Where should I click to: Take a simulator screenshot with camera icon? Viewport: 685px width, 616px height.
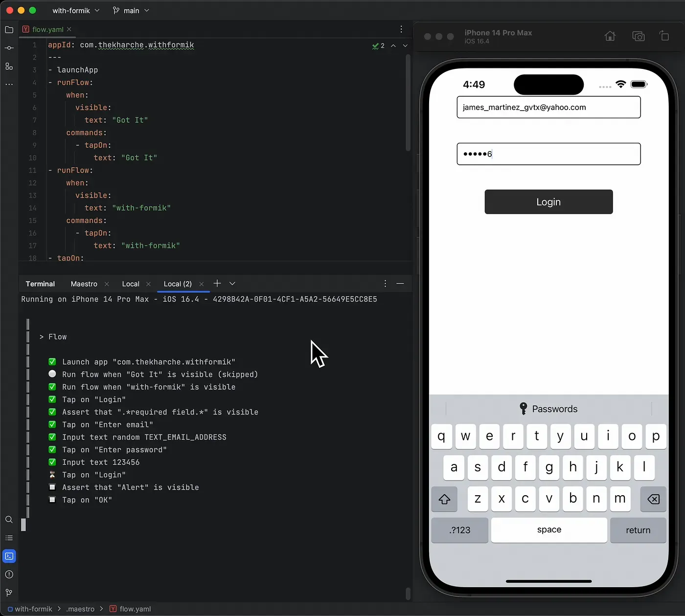point(638,36)
